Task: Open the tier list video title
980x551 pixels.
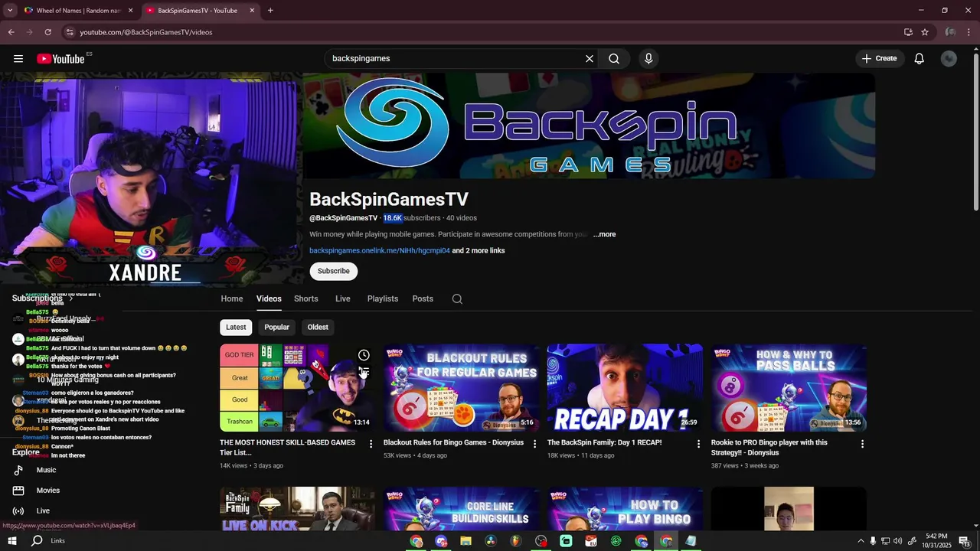Action: [287, 448]
